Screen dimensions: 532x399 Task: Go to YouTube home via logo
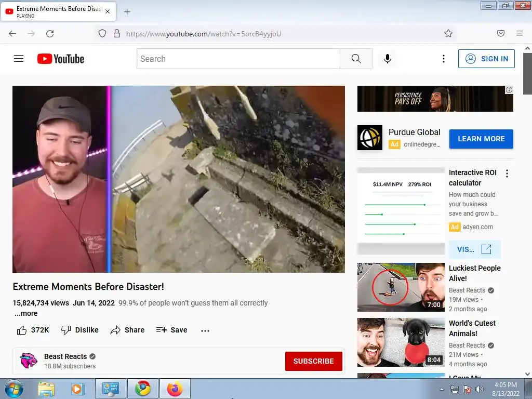tap(61, 59)
